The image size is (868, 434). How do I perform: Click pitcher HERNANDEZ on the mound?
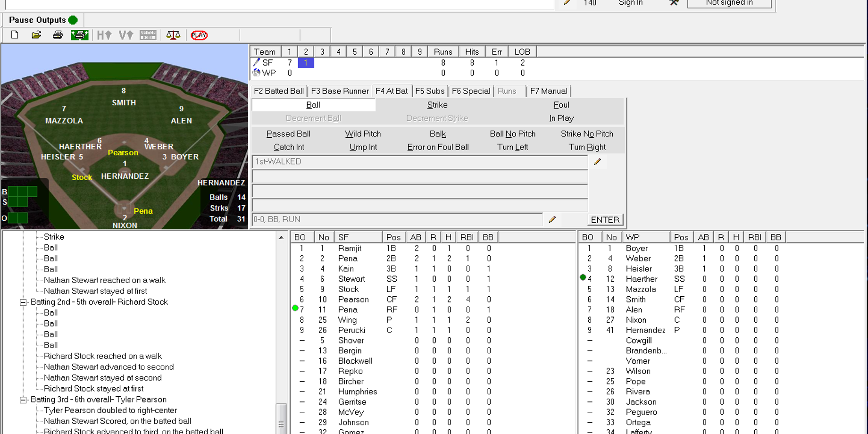point(125,176)
